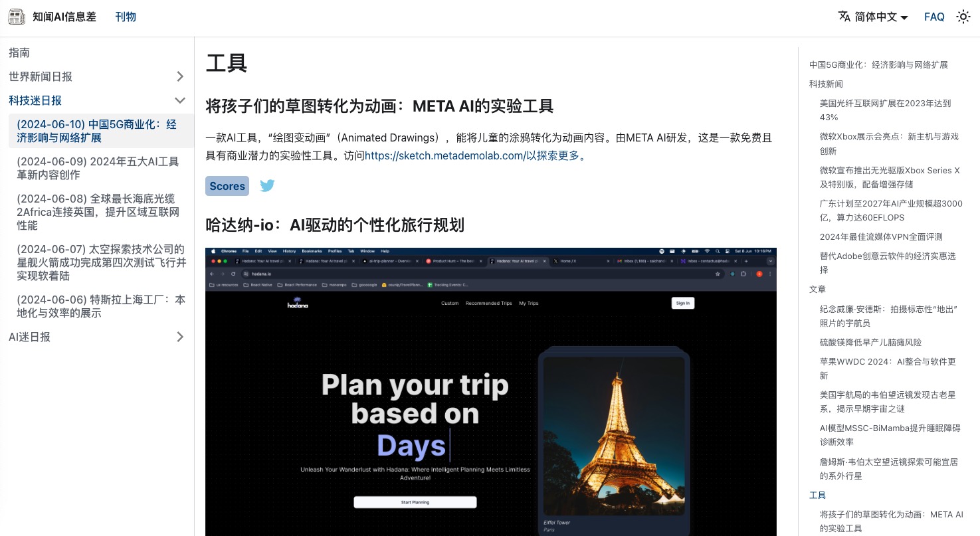Jump to 苹果WWDC 2024 TOC entry
This screenshot has height=536, width=980.
coord(888,369)
